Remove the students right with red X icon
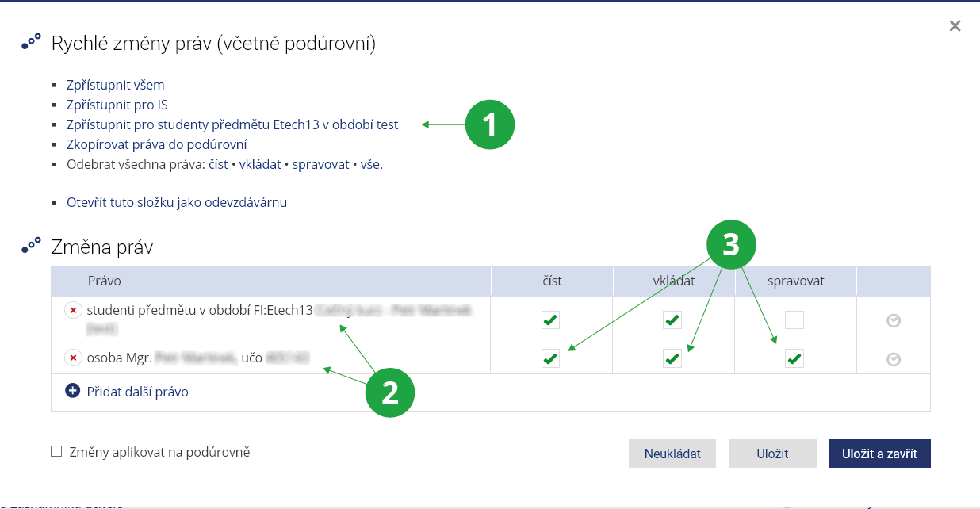Screen dimensions: 980x509 click(73, 310)
